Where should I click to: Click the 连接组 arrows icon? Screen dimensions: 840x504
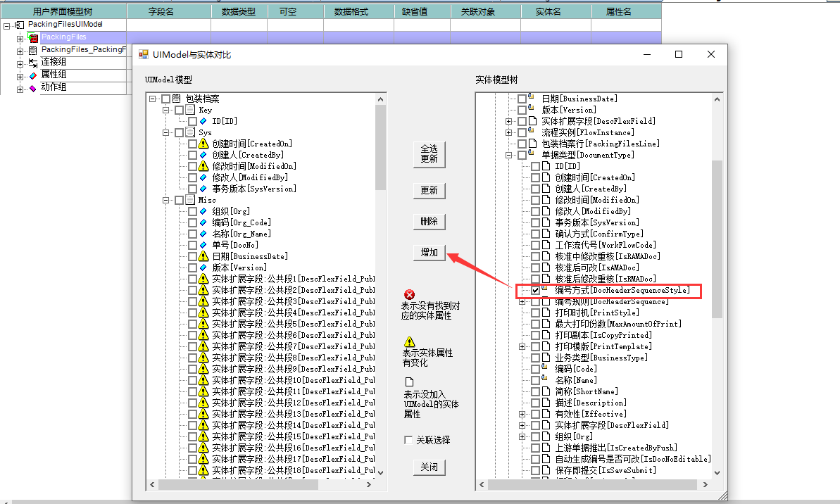[x=33, y=63]
